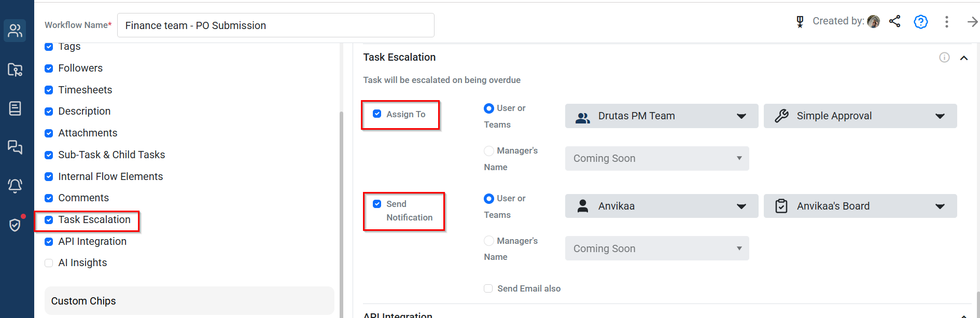Click the folder-user icon in the sidebar

click(x=15, y=70)
